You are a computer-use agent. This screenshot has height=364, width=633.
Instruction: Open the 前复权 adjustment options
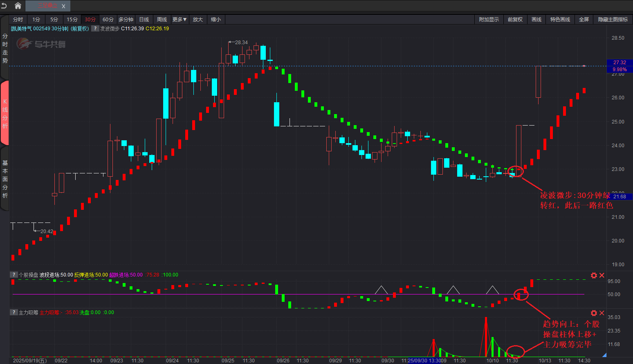point(515,20)
